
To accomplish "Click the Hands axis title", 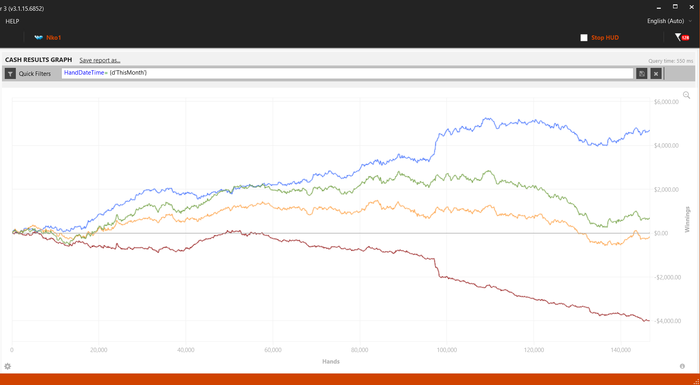I will (331, 361).
